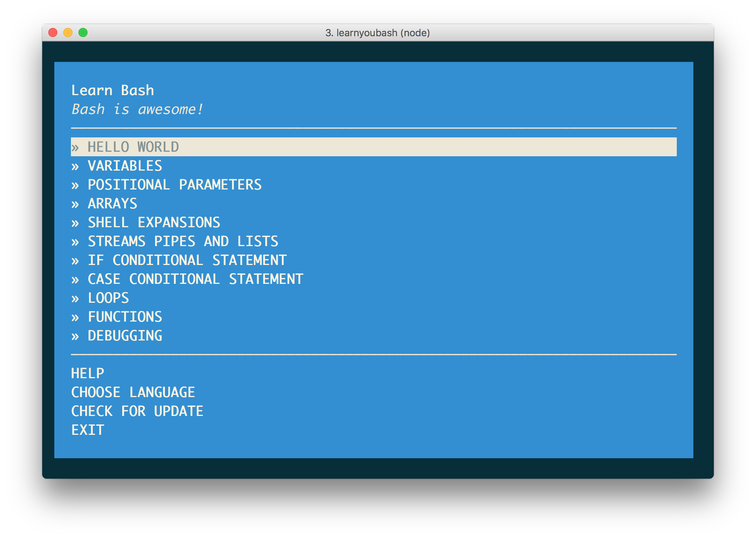The width and height of the screenshot is (756, 539).
Task: Select CASE CONDITIONAL STATEMENT exercise
Action: point(195,279)
